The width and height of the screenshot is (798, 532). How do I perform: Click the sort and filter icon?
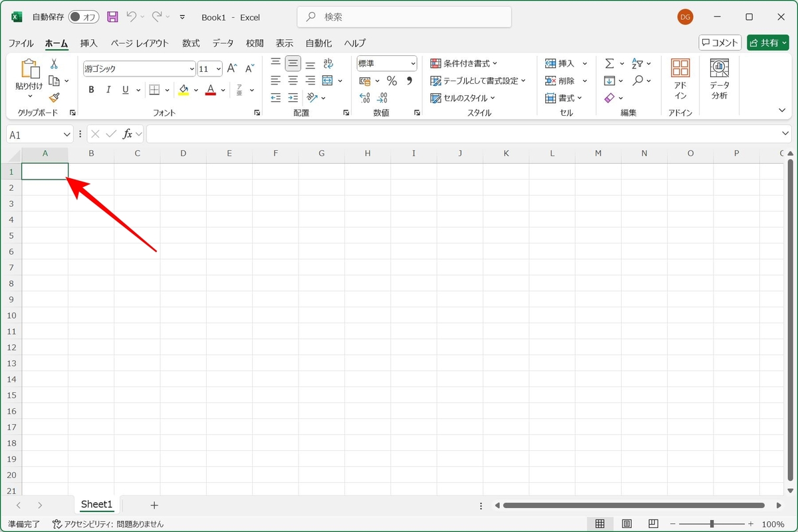pos(637,64)
